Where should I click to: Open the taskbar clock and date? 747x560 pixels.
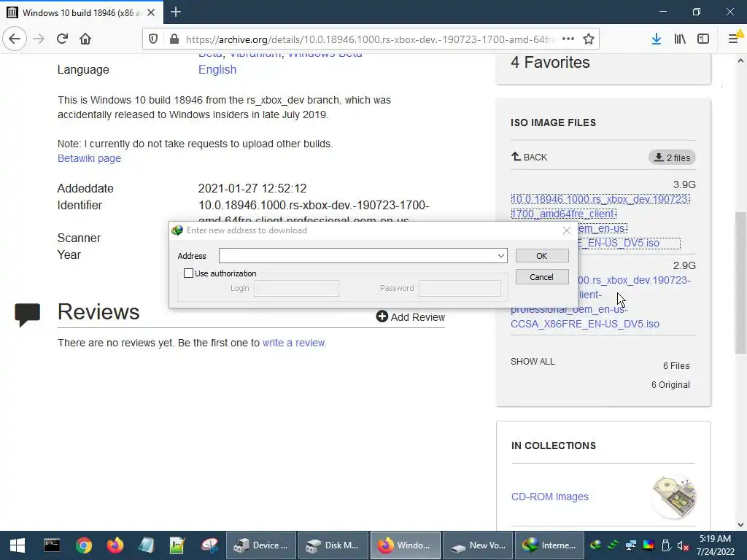click(x=715, y=545)
